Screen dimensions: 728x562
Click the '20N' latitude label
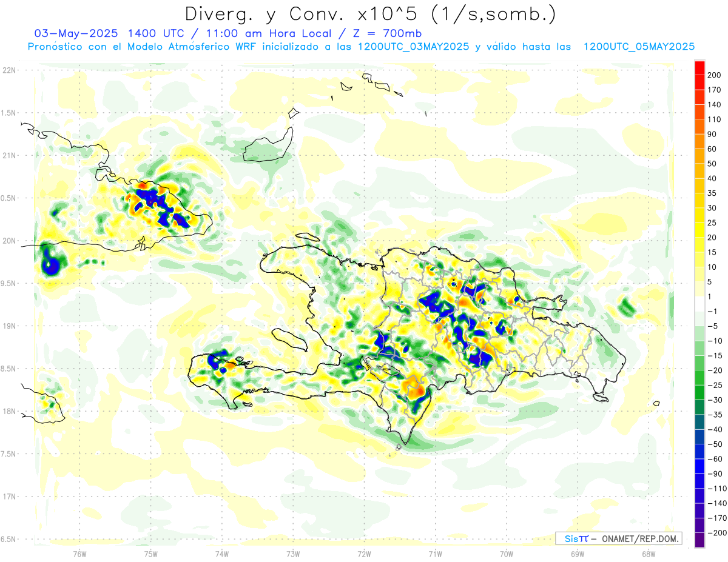pyautogui.click(x=9, y=241)
